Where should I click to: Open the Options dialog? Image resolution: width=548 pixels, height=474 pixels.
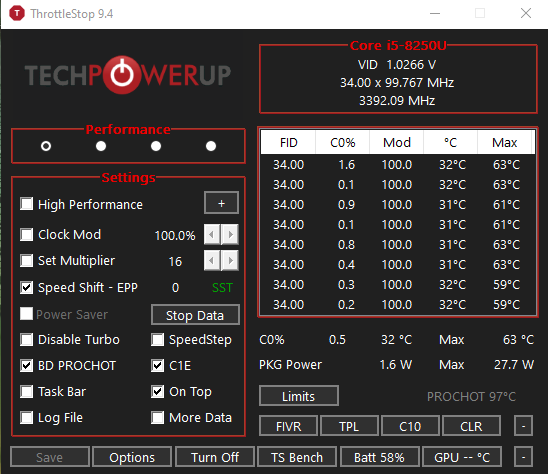tap(132, 457)
